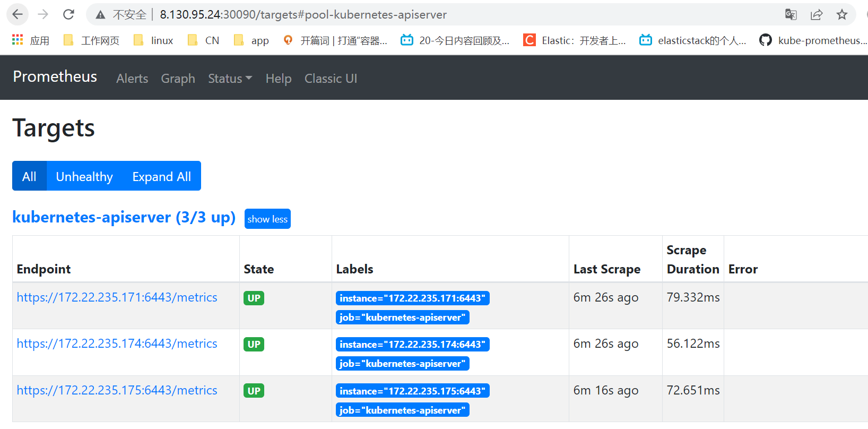This screenshot has height=429, width=868.
Task: Click the 79.332ms scrape duration value
Action: click(693, 297)
